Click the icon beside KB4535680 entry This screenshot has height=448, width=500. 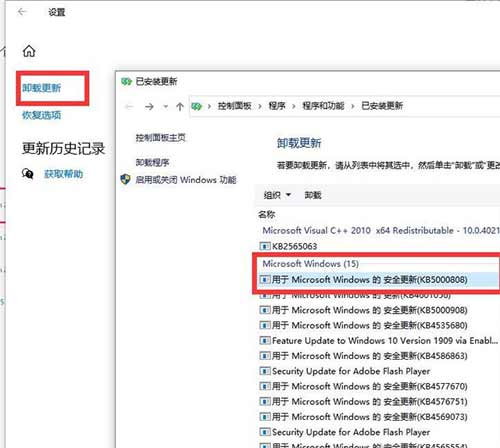coord(265,325)
